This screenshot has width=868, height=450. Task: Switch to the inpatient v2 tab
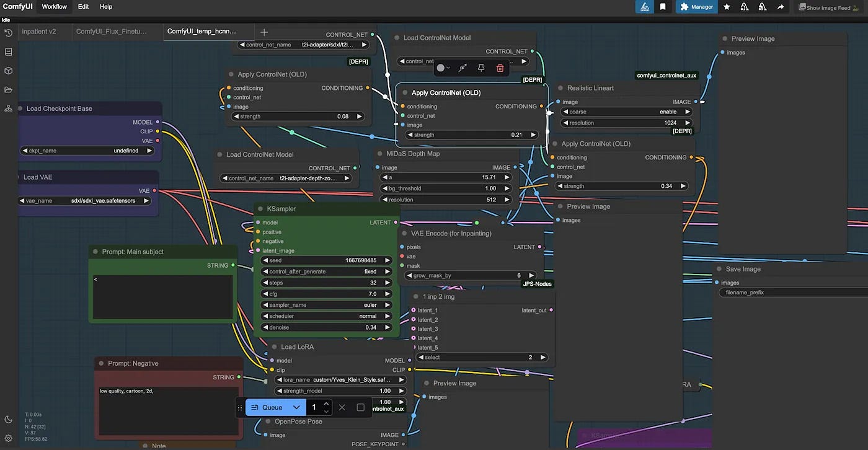[39, 32]
